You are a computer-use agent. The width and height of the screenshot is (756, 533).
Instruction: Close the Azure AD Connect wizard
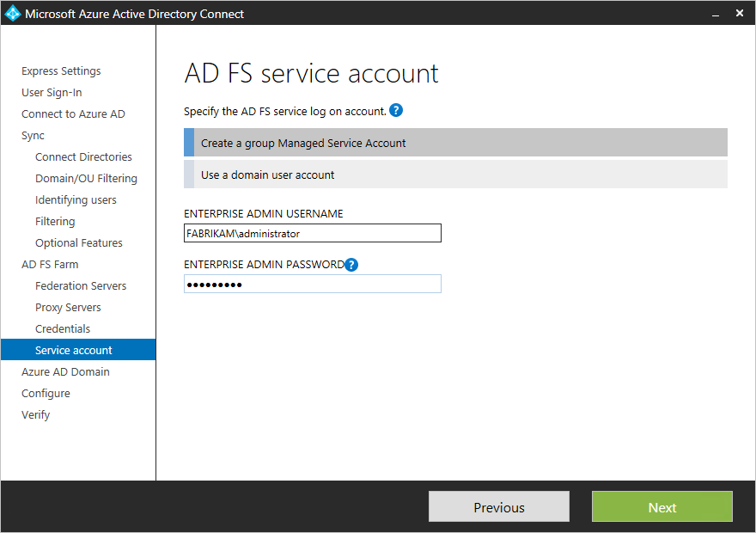coord(740,14)
